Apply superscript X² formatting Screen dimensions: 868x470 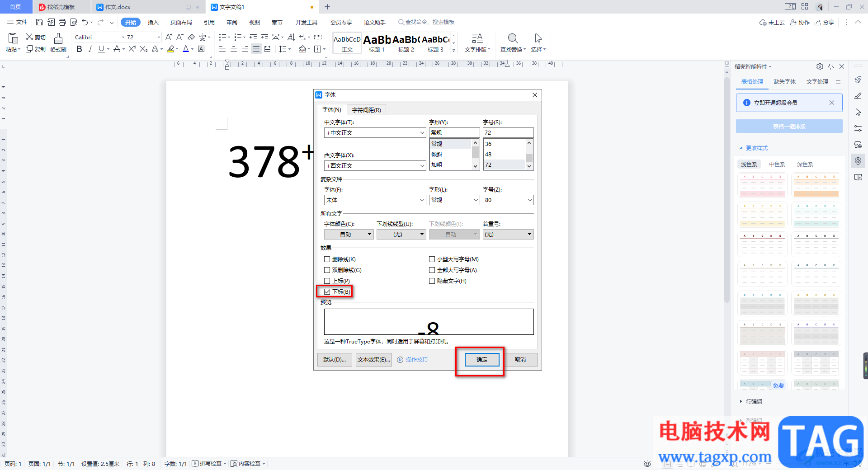(132, 49)
